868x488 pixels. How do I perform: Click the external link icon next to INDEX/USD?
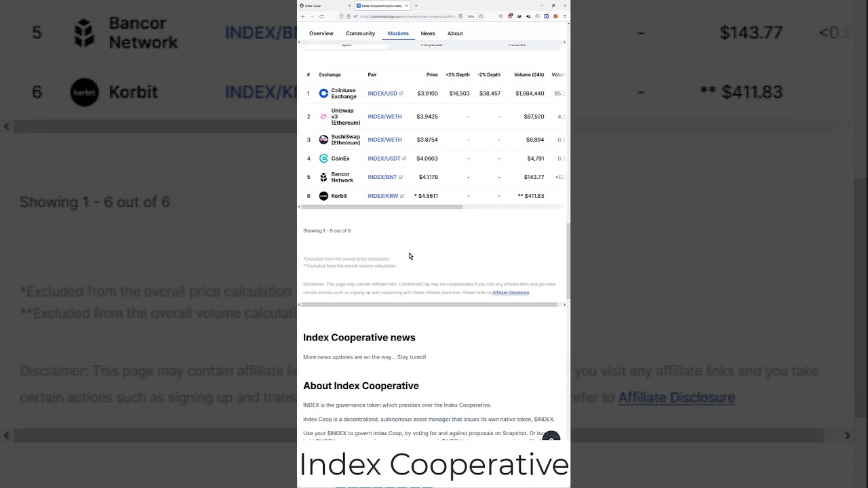[x=401, y=94]
